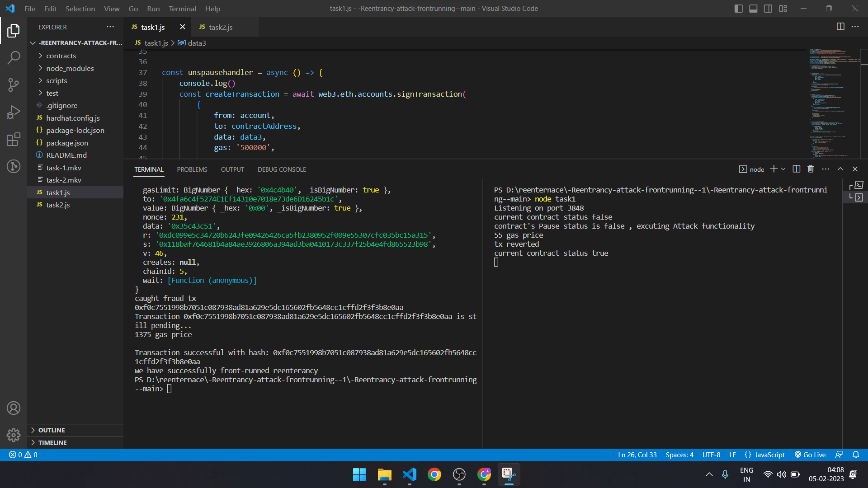The height and width of the screenshot is (488, 868).
Task: Open the Run and Debug view
Action: click(14, 112)
